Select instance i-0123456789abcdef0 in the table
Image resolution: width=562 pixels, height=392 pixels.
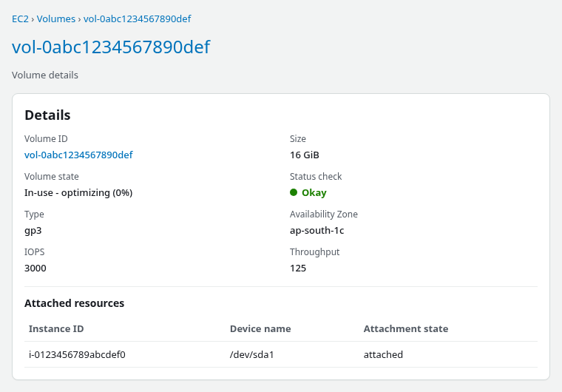tap(77, 355)
